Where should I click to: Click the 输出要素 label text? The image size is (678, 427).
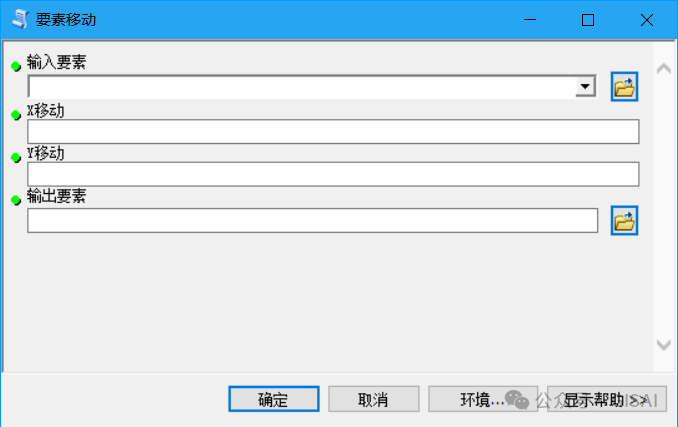click(56, 196)
